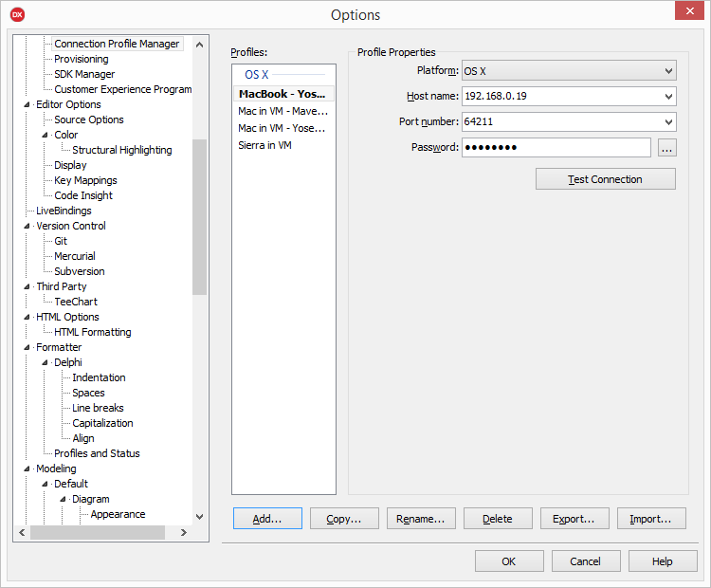Open Indentation formatter settings
The image size is (711, 588).
99,377
